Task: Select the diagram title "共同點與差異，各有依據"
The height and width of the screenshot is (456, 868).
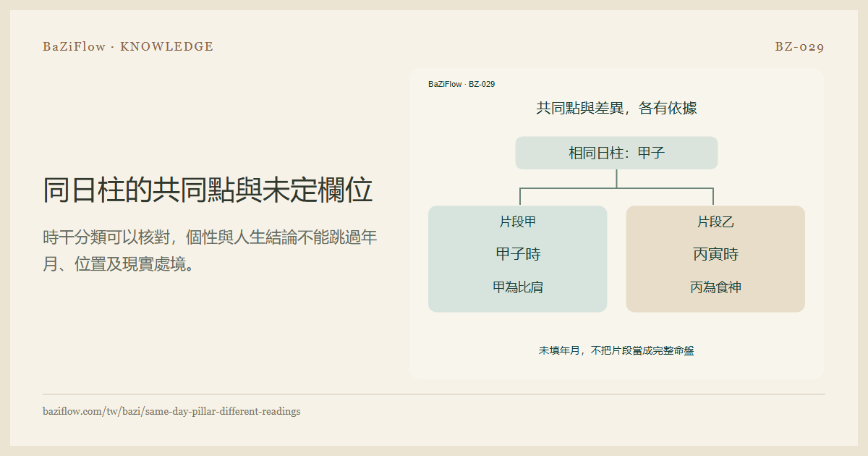Action: (x=616, y=109)
